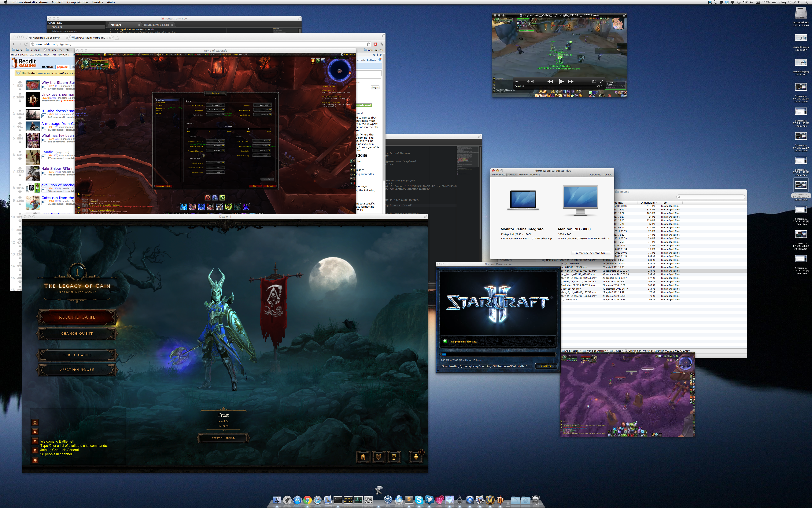Switch to Memoria tab in Mac info
812x508 pixels.
tap(535, 175)
